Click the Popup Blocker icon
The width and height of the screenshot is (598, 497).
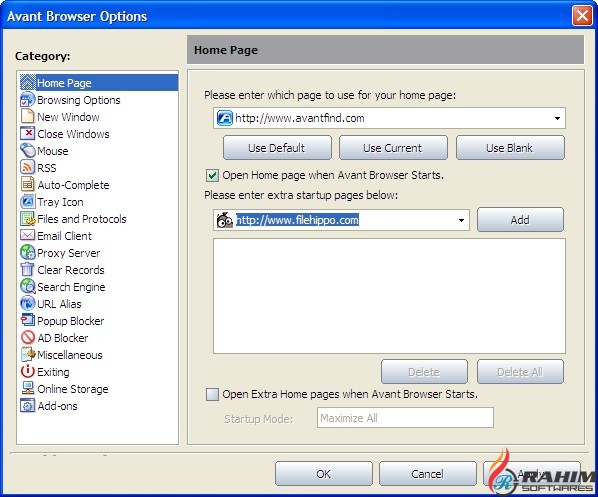(27, 320)
